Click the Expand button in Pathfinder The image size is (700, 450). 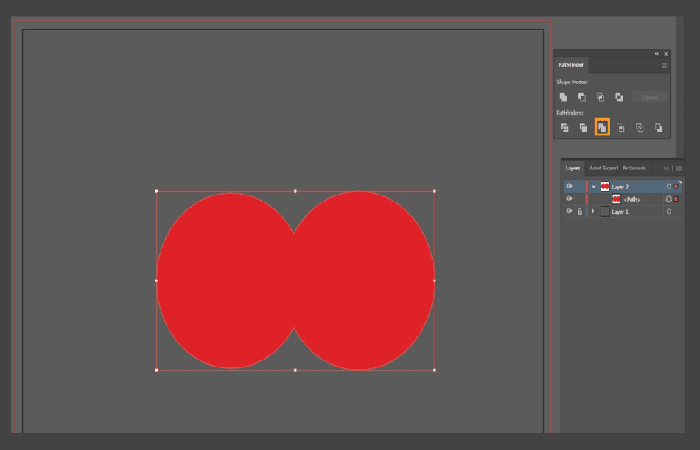point(650,97)
